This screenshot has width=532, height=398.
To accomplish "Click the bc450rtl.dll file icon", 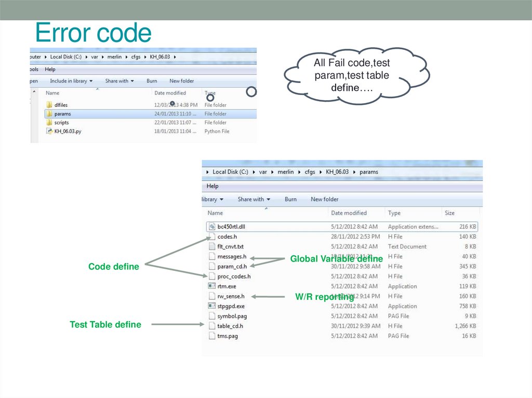I will (212, 226).
